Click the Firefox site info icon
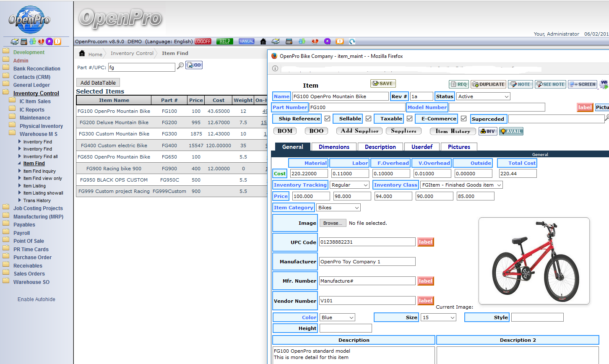Screen dimensions: 609x364 pyautogui.click(x=275, y=68)
